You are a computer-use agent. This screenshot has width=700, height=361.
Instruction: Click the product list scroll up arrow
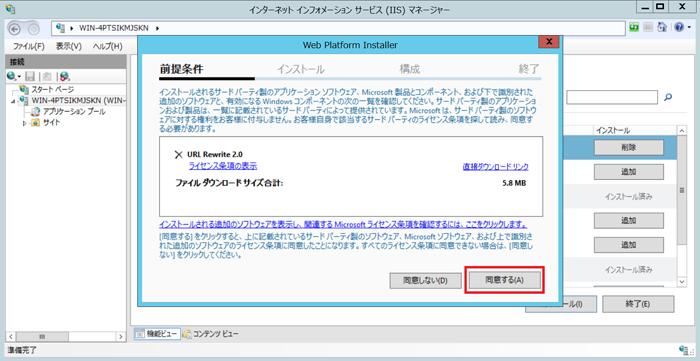(682, 131)
